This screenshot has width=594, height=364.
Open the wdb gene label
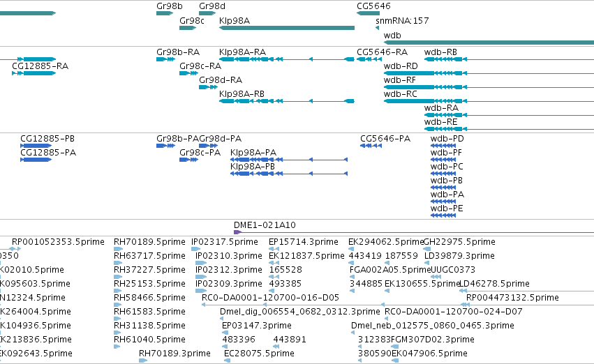click(x=392, y=35)
